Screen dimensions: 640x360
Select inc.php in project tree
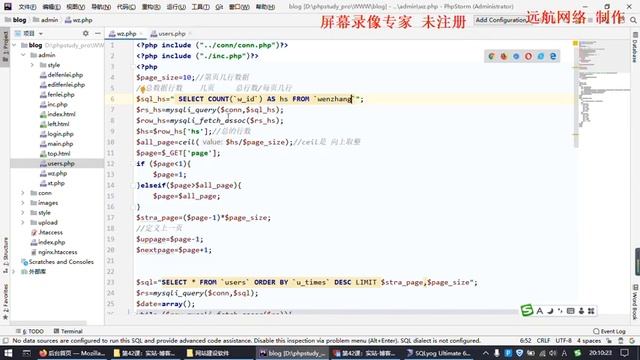point(57,104)
